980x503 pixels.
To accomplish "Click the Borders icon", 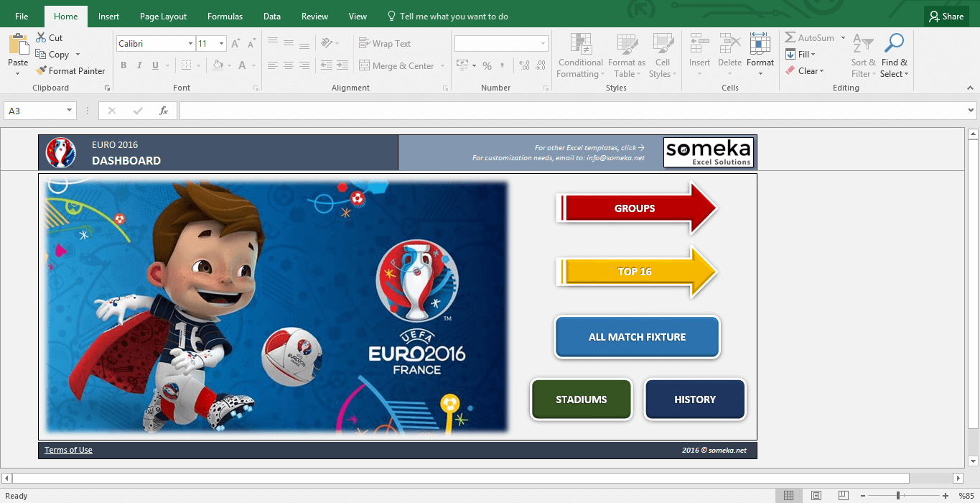I will tap(187, 65).
